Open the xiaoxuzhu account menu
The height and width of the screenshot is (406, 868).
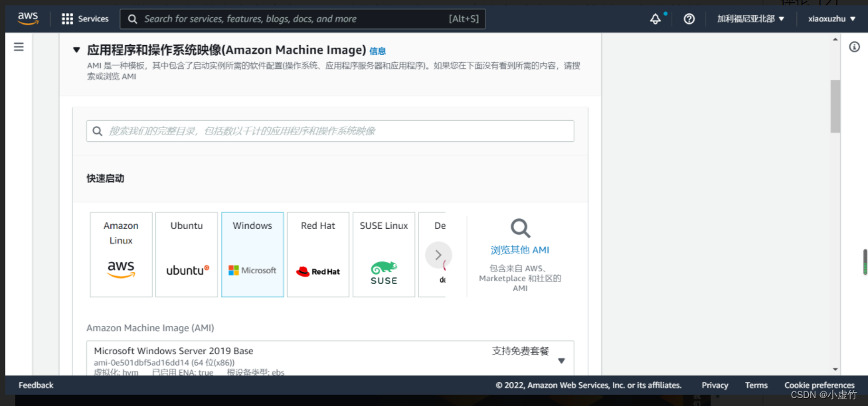pos(831,19)
